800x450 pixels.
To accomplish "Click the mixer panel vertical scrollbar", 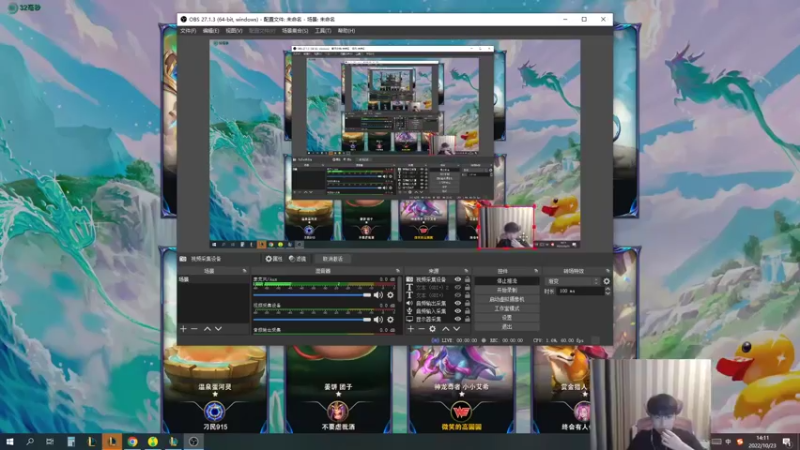I will 399,291.
